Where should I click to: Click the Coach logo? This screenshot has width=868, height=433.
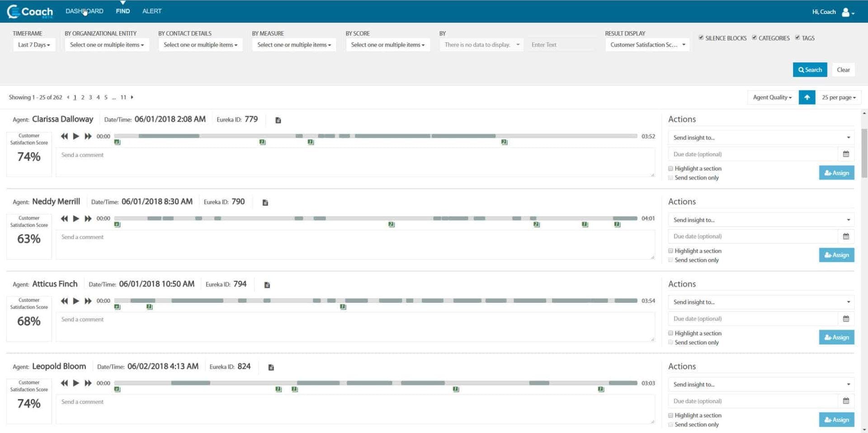(x=28, y=11)
